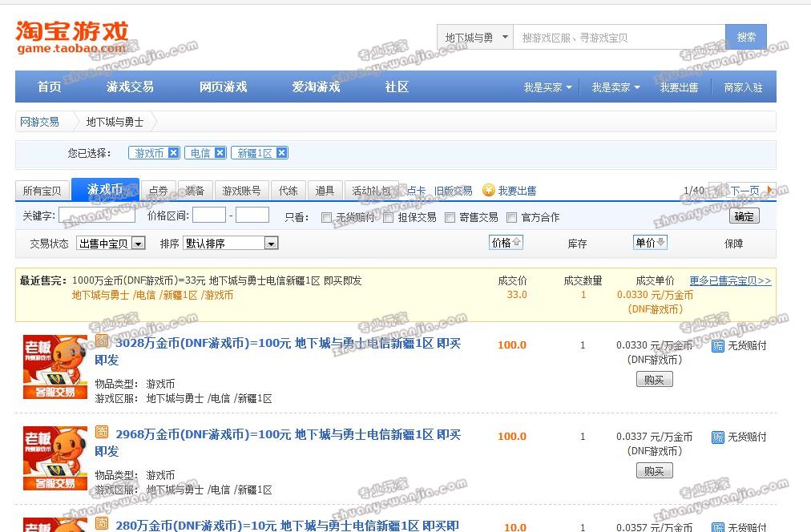The height and width of the screenshot is (532, 811).
Task: Click the badge icon before 2968万金币 title
Action: (102, 432)
